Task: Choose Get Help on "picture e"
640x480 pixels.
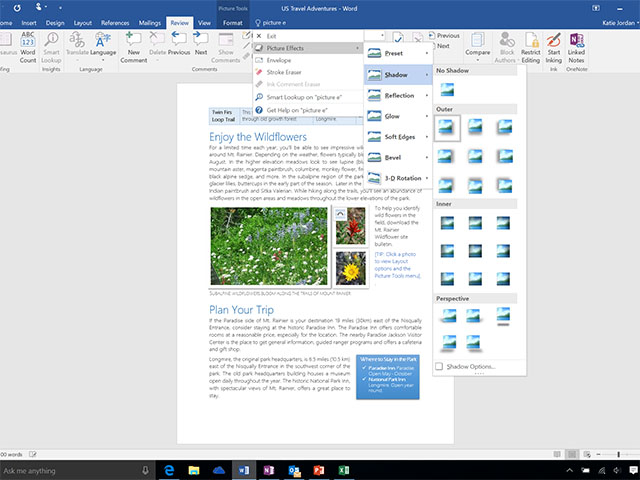Action: 308,110
